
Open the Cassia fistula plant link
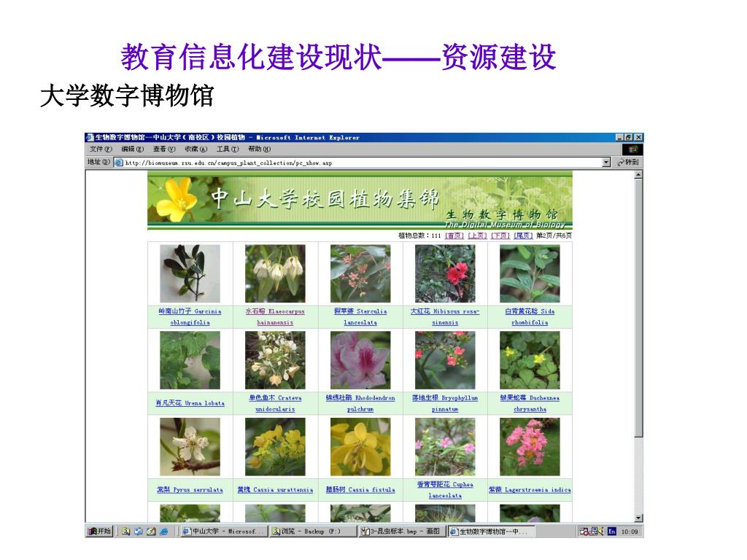point(360,489)
